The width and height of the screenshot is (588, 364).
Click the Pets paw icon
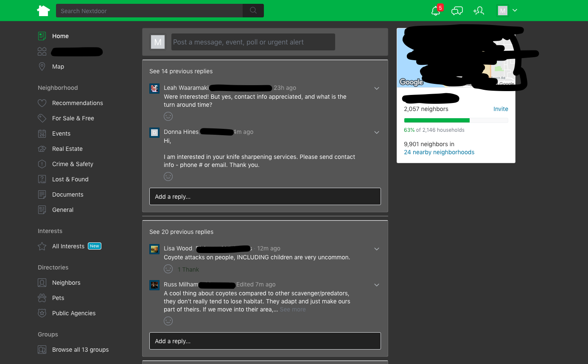(x=42, y=298)
